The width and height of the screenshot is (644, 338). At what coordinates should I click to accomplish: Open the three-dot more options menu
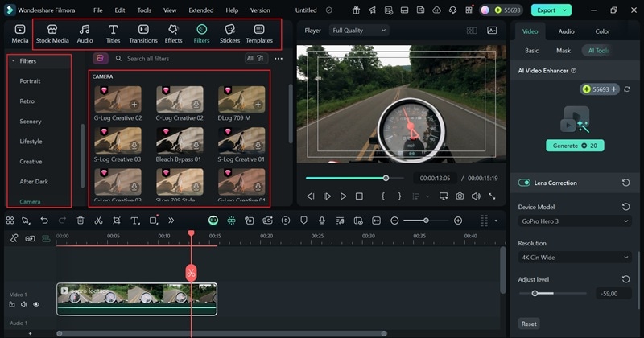pos(279,58)
